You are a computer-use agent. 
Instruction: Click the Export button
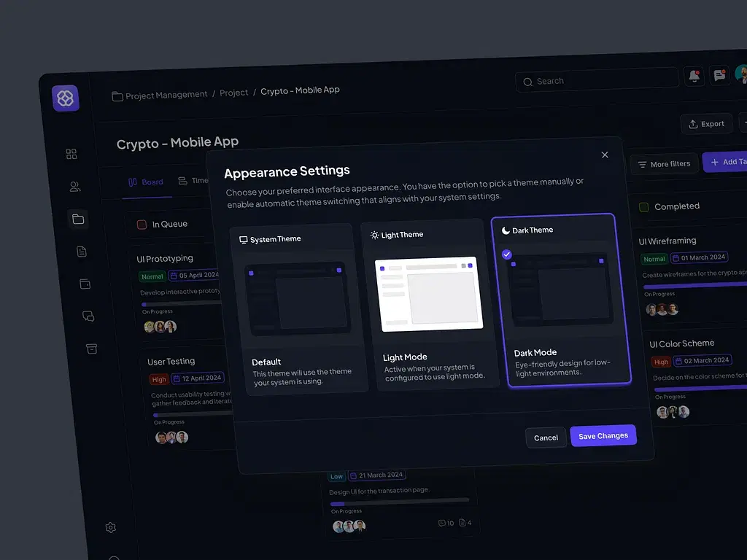pos(706,124)
